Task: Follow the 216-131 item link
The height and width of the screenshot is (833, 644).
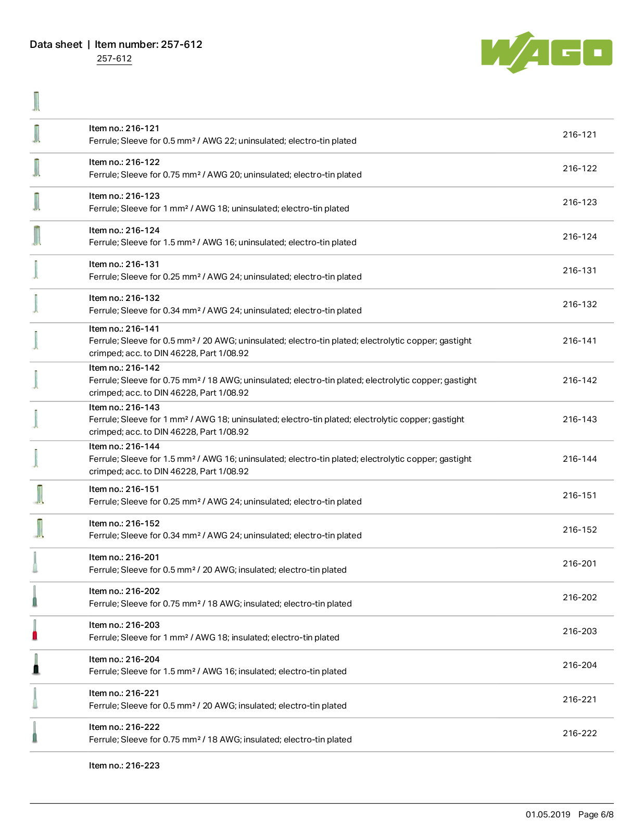Action: [579, 270]
